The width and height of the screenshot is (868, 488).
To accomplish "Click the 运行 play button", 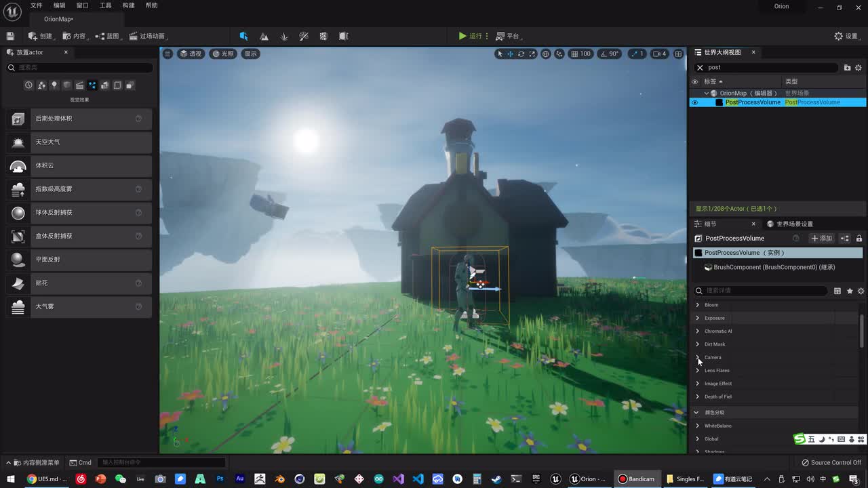I will (x=470, y=36).
